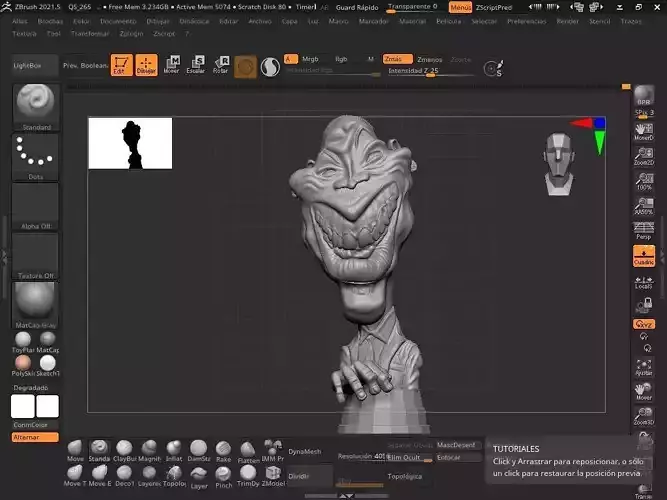Viewport: 667px width, 500px height.
Task: Open the Zplugin menu
Action: 131,34
